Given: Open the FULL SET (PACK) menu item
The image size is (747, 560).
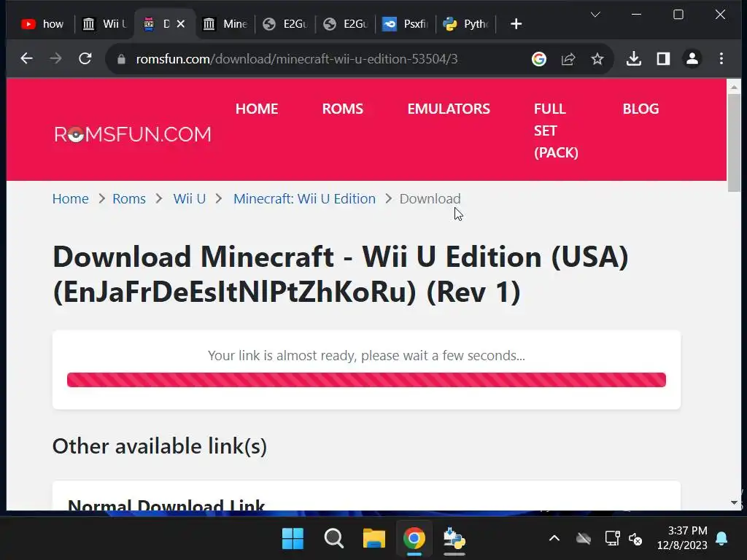Looking at the screenshot, I should coord(556,131).
